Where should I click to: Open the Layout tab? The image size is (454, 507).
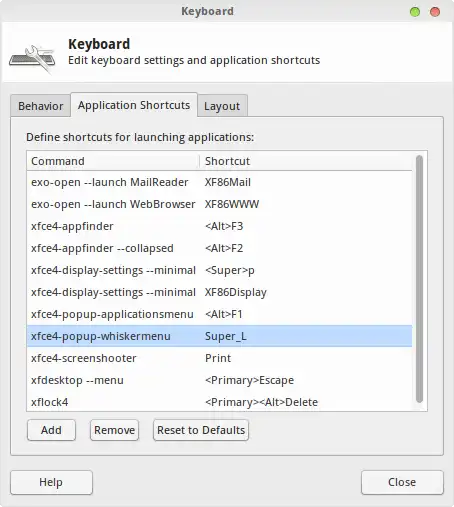coord(222,106)
